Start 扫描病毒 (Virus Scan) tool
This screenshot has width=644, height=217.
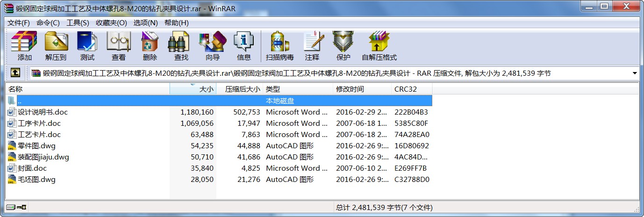[x=280, y=46]
